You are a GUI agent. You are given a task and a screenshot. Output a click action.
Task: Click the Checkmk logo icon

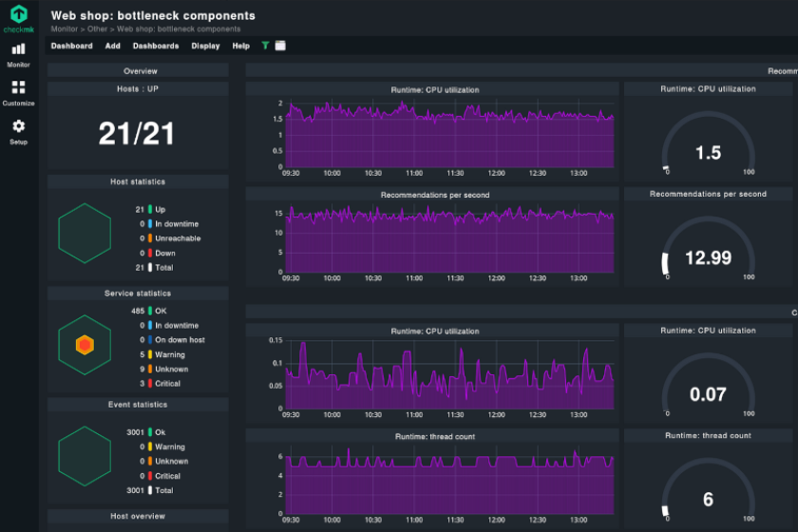19,14
